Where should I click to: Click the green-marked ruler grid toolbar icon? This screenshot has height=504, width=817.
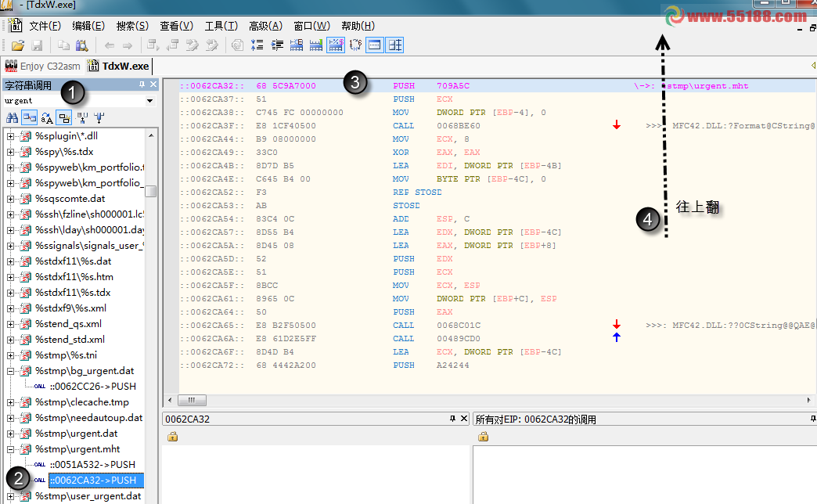tap(315, 45)
